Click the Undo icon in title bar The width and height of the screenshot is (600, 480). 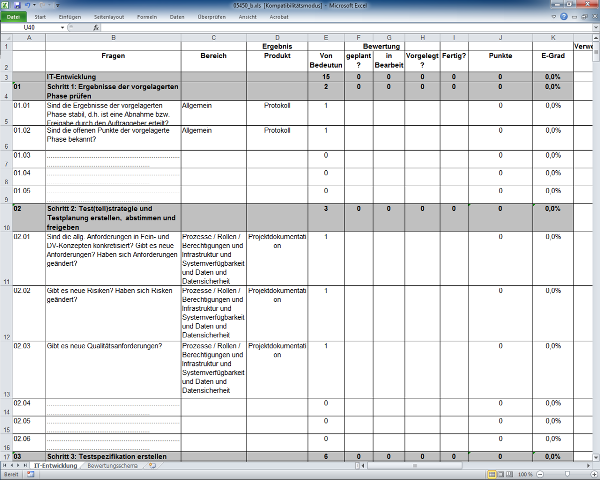click(x=27, y=5)
